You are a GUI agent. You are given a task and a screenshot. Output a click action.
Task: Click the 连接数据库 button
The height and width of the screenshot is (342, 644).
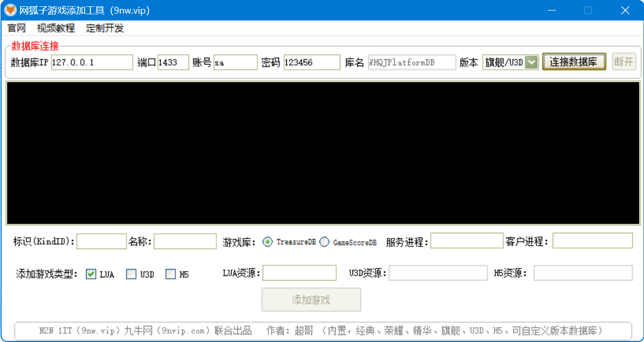(x=574, y=62)
